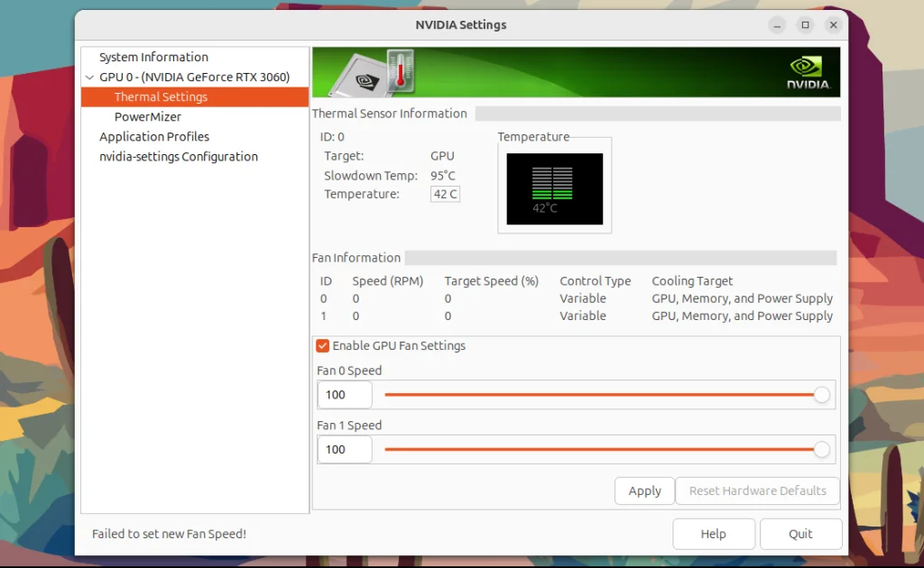
Task: Click the Speed (RPM) column header
Action: 388,281
